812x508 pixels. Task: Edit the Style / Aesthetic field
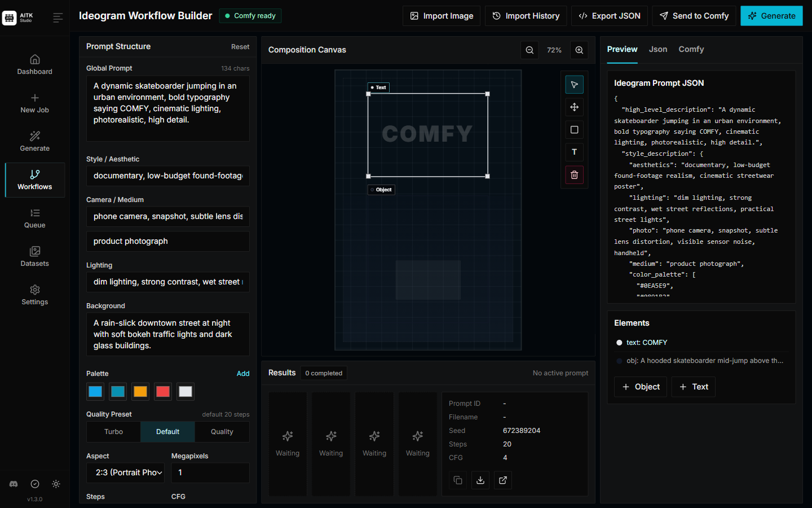point(167,176)
